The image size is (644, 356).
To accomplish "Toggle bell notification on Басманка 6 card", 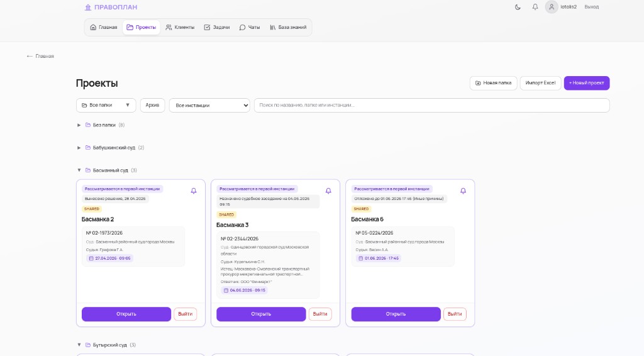I will click(463, 191).
